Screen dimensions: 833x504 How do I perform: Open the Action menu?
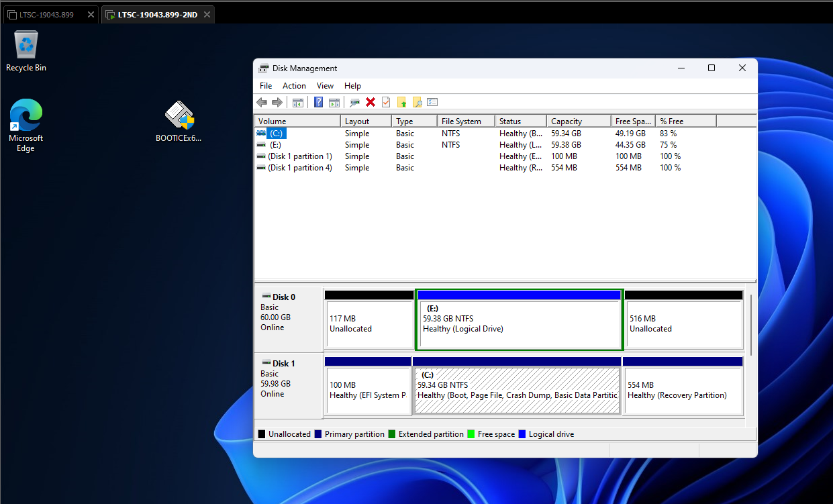[294, 86]
